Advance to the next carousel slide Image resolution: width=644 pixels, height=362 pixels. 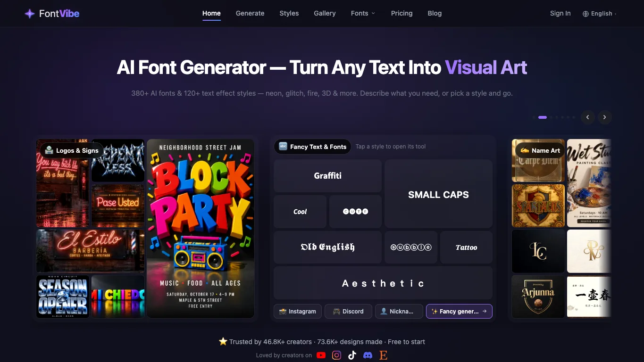604,117
